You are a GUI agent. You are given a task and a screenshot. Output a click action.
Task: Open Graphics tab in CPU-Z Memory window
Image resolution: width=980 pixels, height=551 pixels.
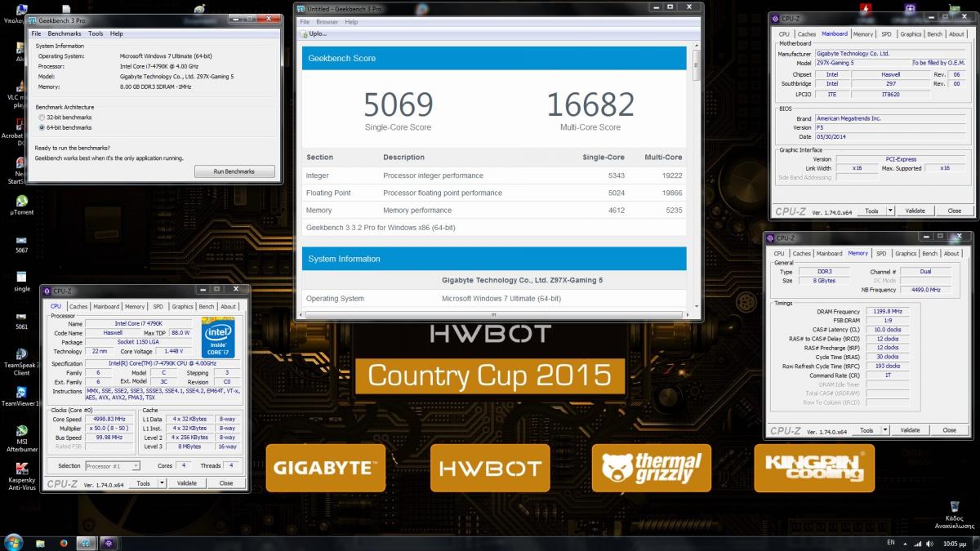[906, 254]
